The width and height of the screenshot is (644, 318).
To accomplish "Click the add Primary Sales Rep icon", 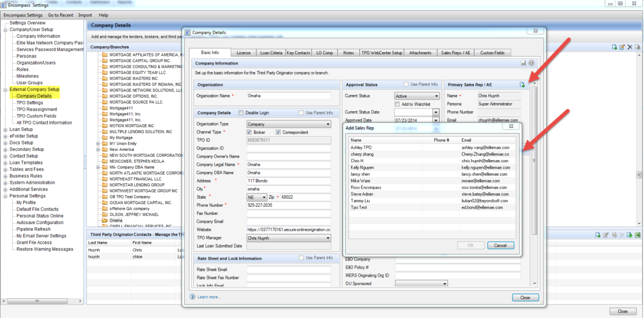I will pyautogui.click(x=522, y=85).
